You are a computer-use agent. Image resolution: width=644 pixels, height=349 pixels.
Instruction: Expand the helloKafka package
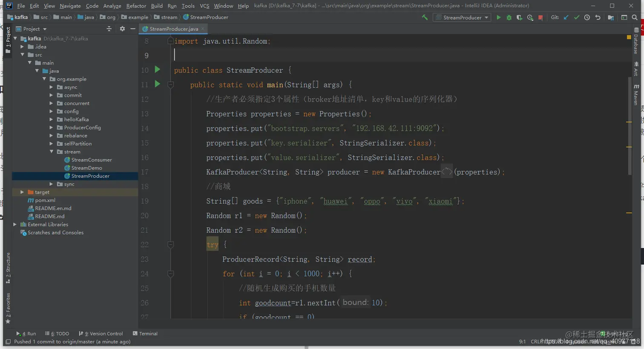pyautogui.click(x=51, y=120)
